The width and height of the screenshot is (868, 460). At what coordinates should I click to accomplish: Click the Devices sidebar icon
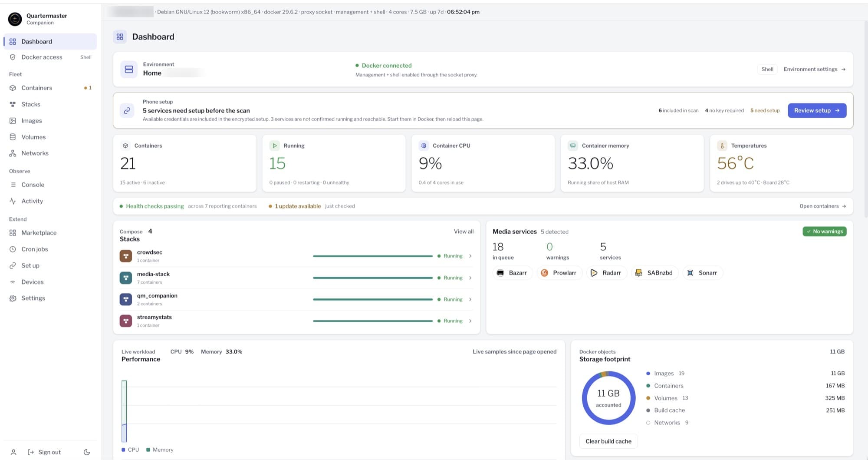(x=13, y=282)
